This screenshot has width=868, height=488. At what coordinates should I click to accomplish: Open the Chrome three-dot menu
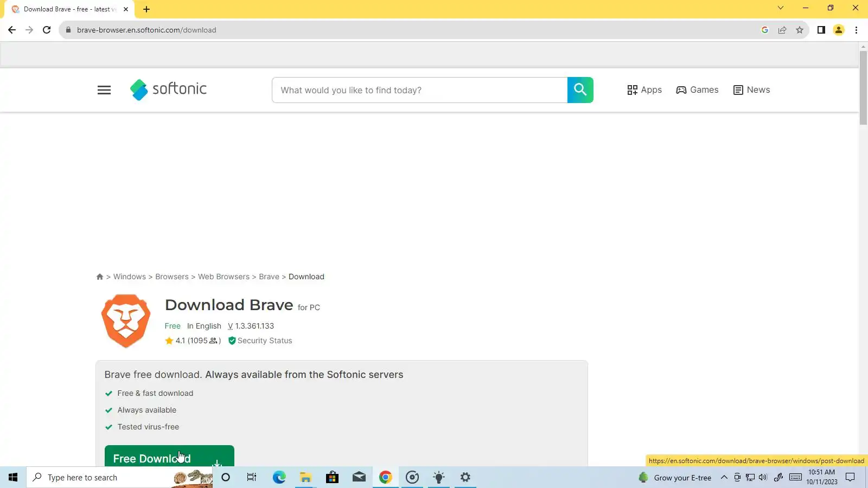[856, 30]
